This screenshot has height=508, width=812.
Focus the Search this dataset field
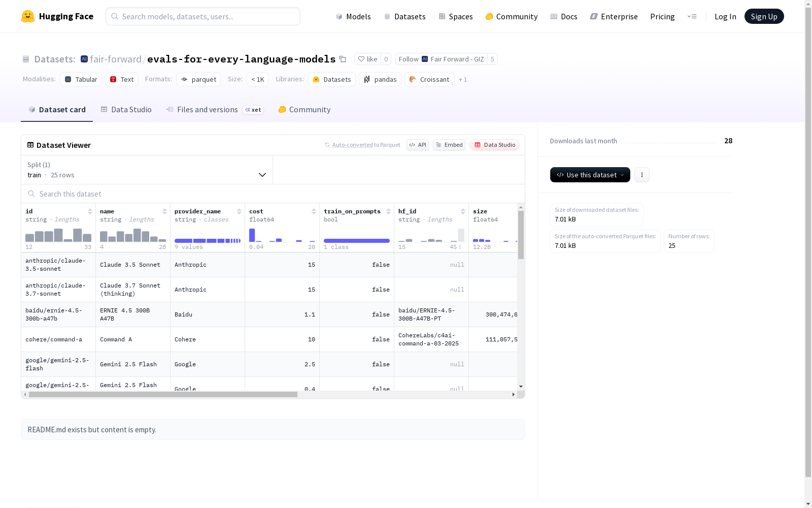point(273,194)
